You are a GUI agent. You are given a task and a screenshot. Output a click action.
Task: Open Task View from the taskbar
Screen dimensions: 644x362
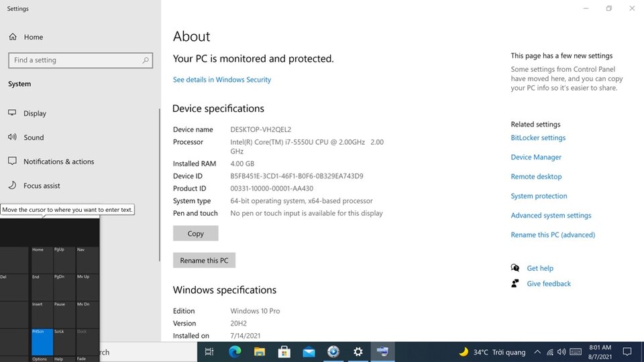(x=209, y=352)
